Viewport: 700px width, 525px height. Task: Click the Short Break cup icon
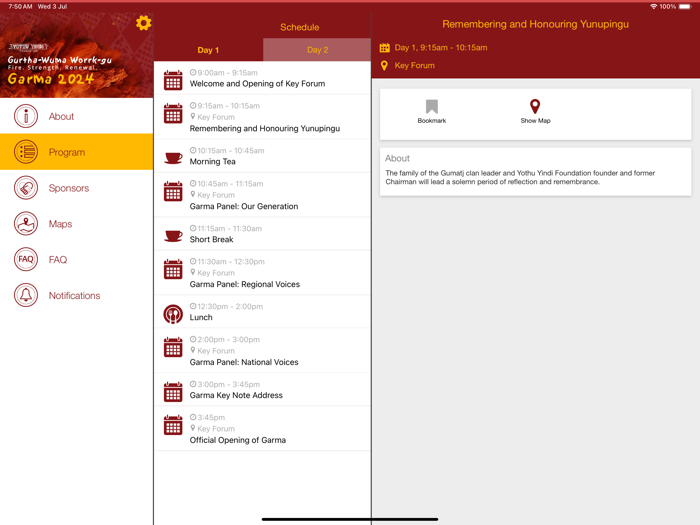[x=173, y=236]
